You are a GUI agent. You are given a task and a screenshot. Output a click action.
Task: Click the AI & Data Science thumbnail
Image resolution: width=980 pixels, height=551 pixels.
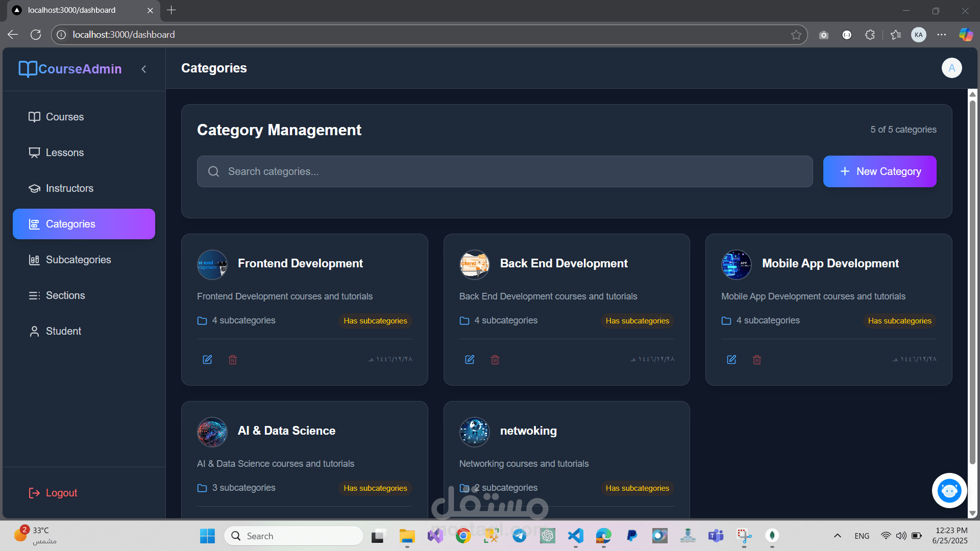212,432
